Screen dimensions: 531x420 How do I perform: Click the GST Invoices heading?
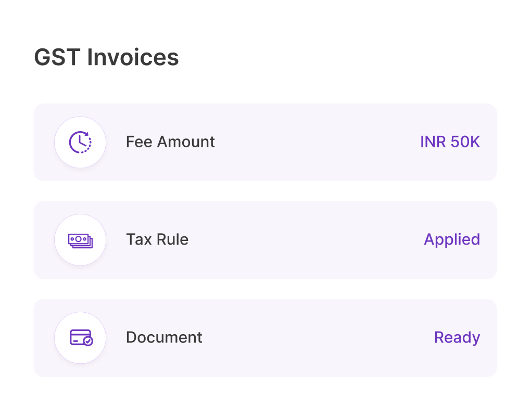click(106, 57)
